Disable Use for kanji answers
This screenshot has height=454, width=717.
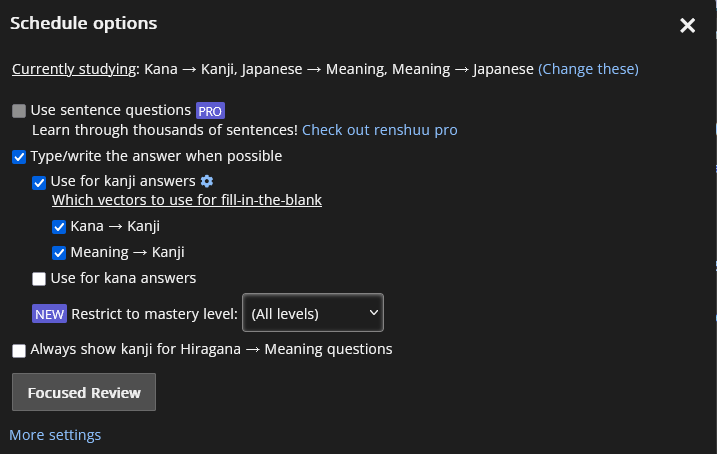pos(39,182)
